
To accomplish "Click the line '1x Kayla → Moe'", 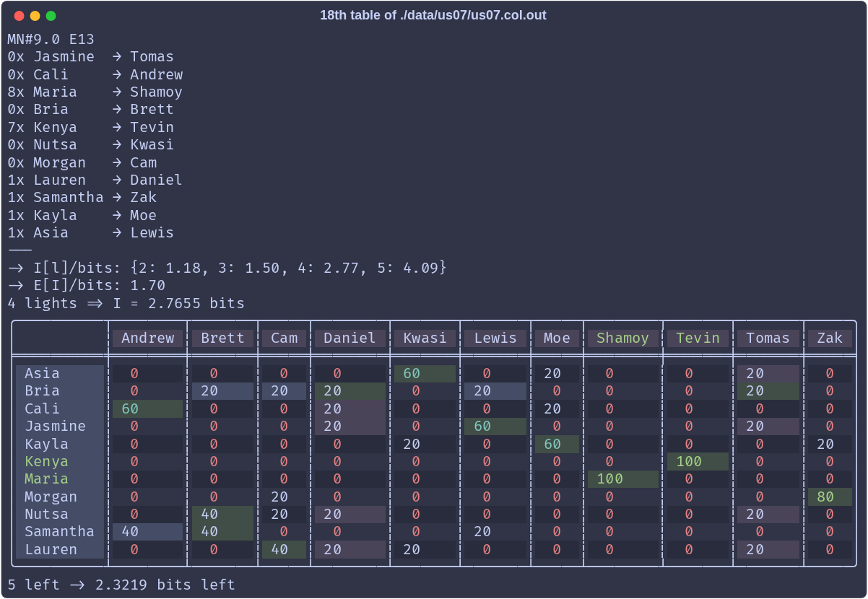I will point(82,215).
